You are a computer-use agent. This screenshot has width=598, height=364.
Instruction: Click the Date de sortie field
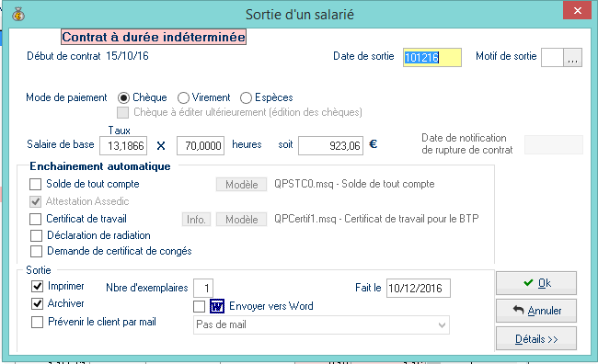(432, 58)
